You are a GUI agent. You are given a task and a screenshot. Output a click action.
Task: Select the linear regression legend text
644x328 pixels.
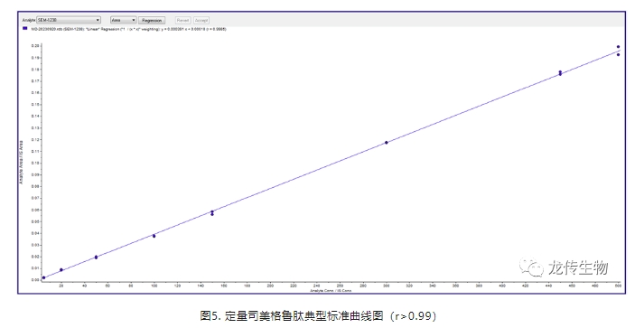pos(128,29)
